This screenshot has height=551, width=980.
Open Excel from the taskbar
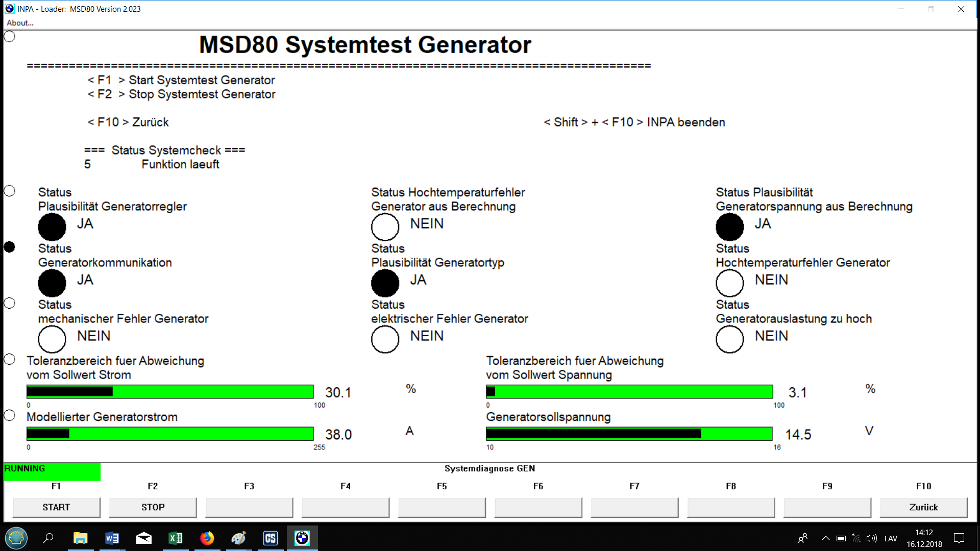pos(175,538)
